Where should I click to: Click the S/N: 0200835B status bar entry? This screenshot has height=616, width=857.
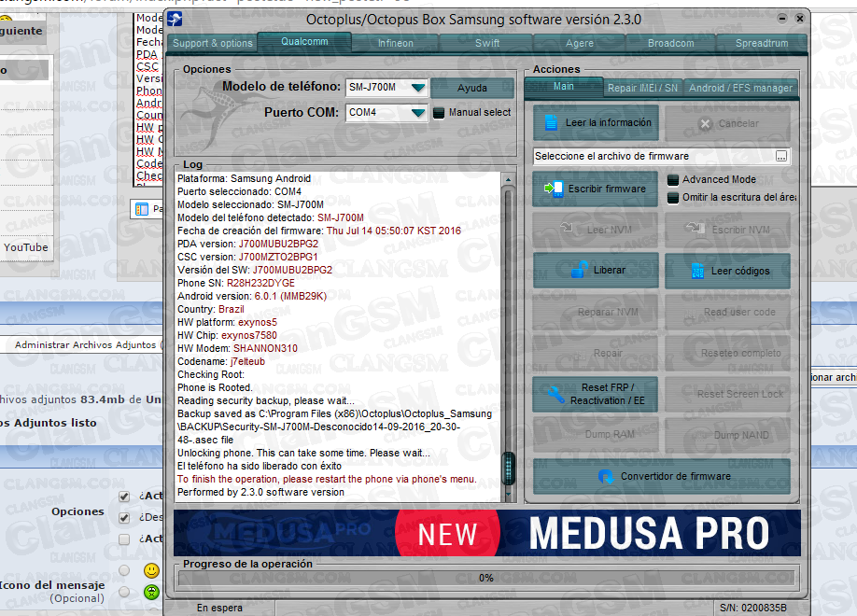point(753,608)
